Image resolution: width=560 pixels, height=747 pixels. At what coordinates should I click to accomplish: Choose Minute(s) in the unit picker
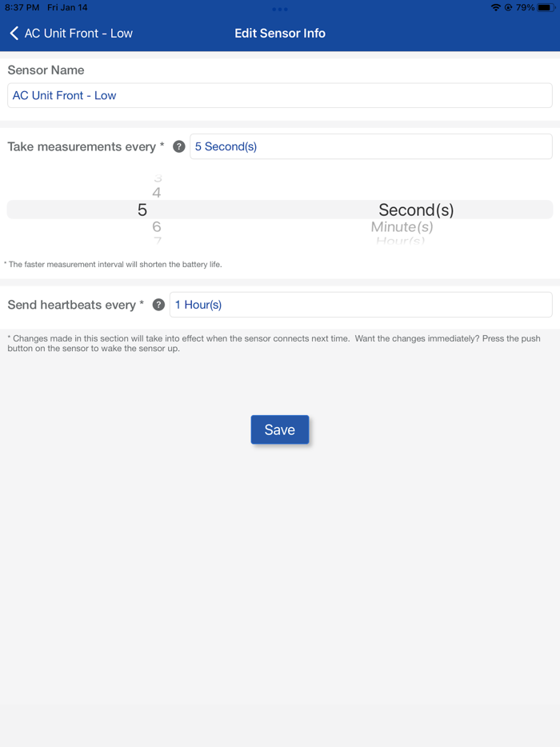pos(402,227)
